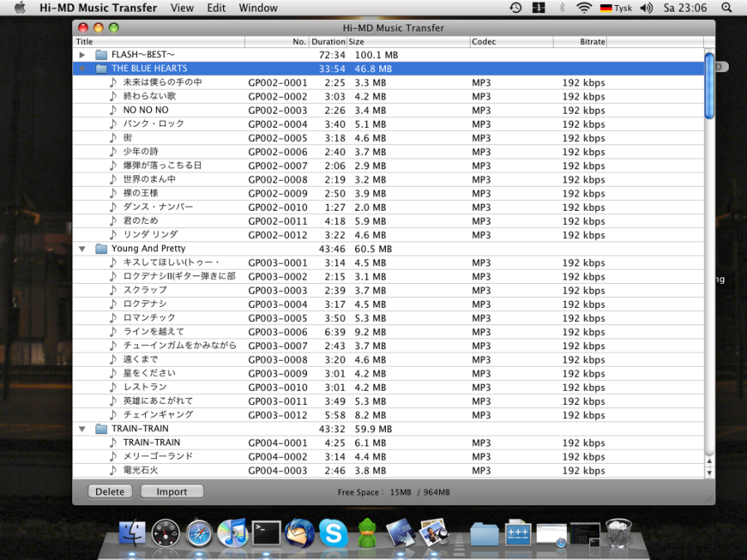Open the Hi-MD Music Transfer app menu
This screenshot has height=560, width=747.
pos(98,7)
